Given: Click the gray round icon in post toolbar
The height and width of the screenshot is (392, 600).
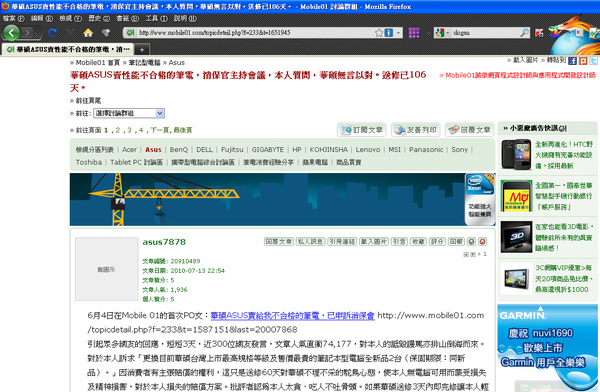Looking at the screenshot, I should click(471, 242).
